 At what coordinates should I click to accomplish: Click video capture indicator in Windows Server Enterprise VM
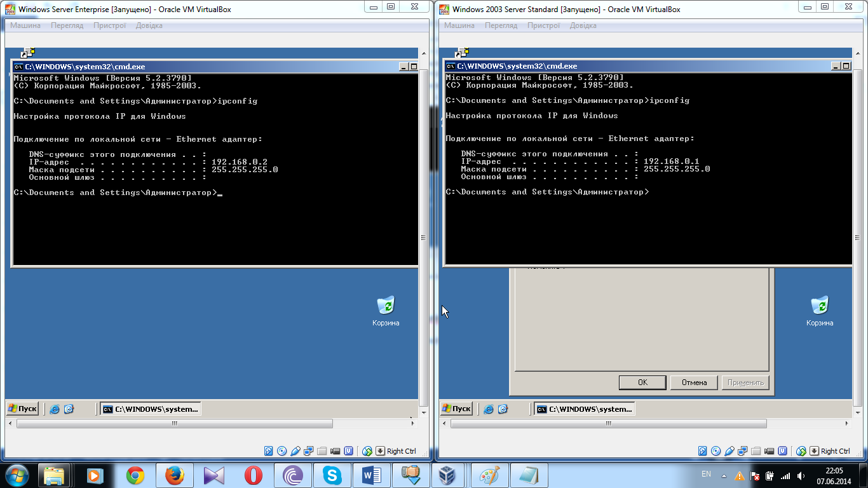336,451
